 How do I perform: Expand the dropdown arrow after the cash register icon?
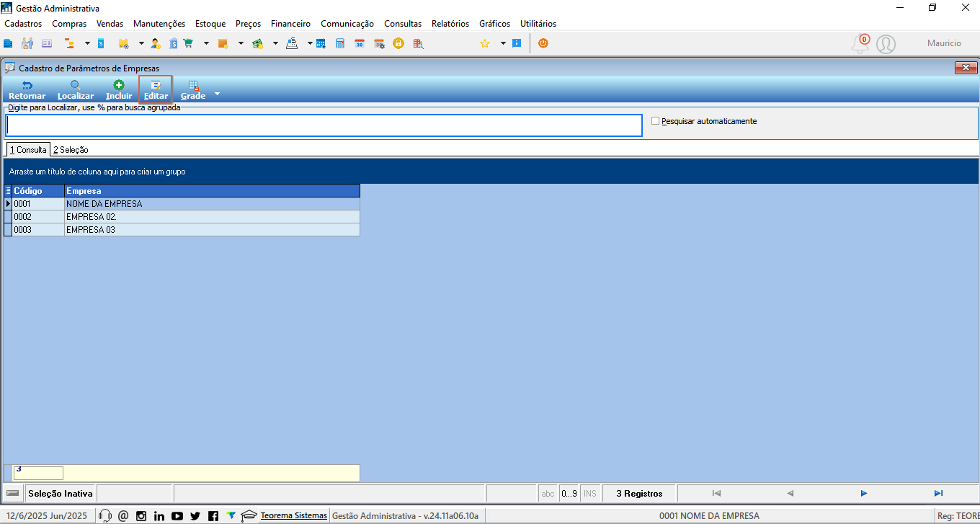310,43
